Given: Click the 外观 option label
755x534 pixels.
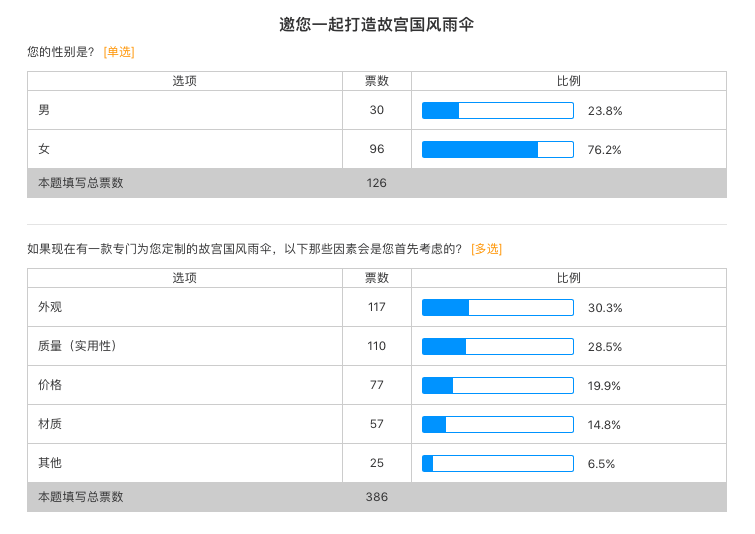Looking at the screenshot, I should (50, 307).
